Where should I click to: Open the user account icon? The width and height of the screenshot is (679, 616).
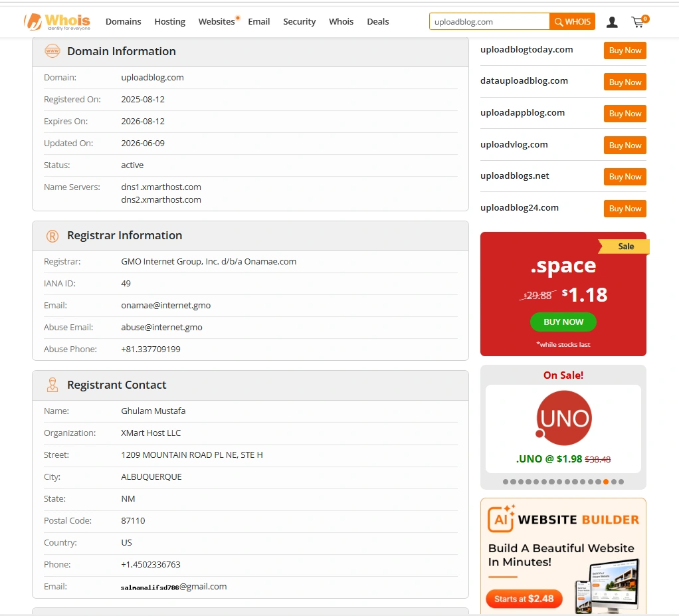(612, 22)
